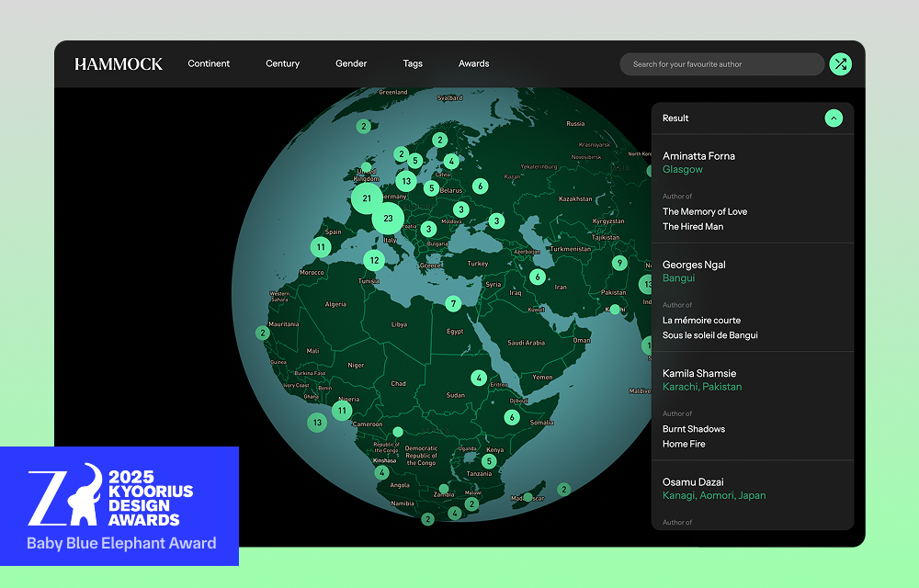Select the map cluster marked 21
919x588 pixels.
[x=367, y=198]
